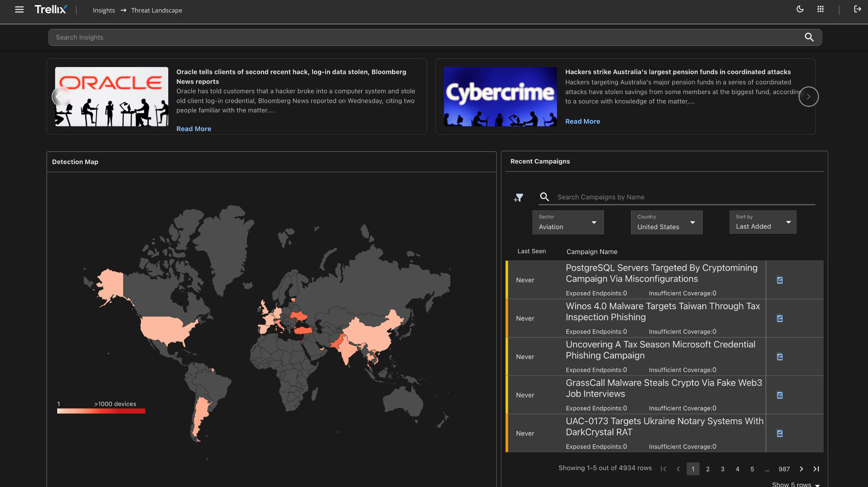Open GrassCall Malware Fake Web3 campaign
868x487 pixels.
[664, 388]
